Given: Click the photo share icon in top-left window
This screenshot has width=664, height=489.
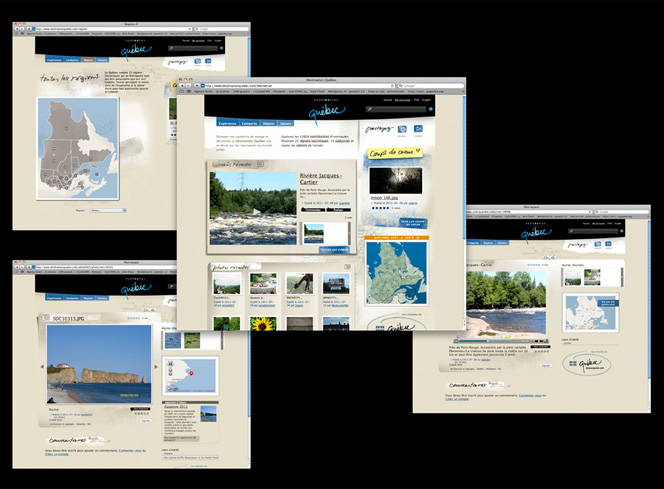Looking at the screenshot, I should [197, 62].
